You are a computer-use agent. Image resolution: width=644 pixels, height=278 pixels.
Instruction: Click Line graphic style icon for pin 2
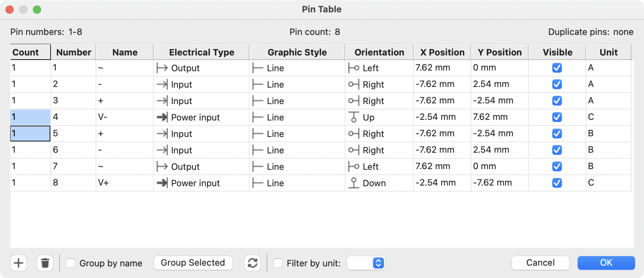258,85
